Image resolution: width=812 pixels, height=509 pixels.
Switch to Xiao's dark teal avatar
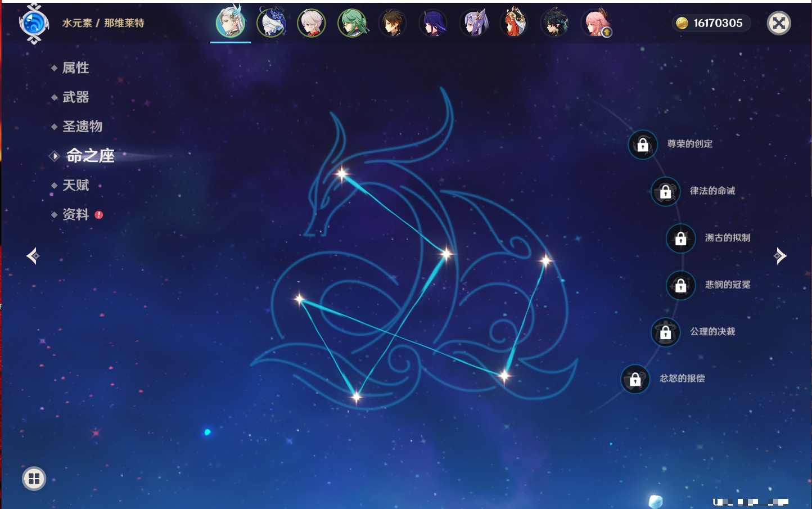pyautogui.click(x=554, y=23)
